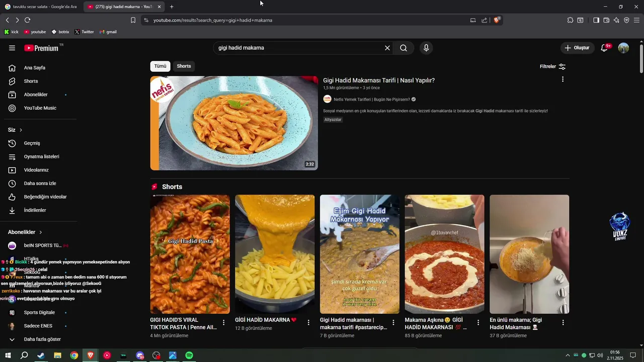Viewport: 644px width, 362px height.
Task: Open options for Gigi Hadid makarnası tarifi short
Action: [x=393, y=322]
